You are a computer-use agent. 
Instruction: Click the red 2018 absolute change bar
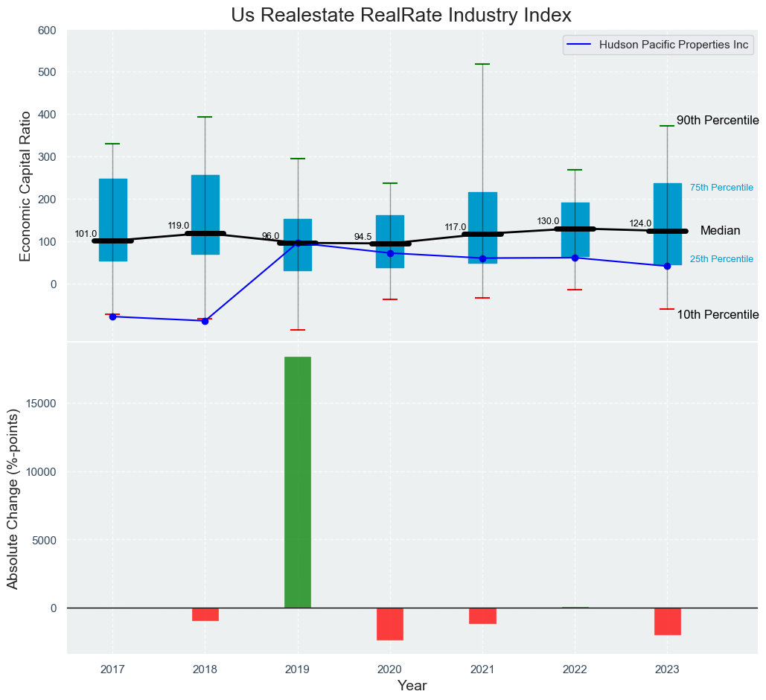click(205, 614)
